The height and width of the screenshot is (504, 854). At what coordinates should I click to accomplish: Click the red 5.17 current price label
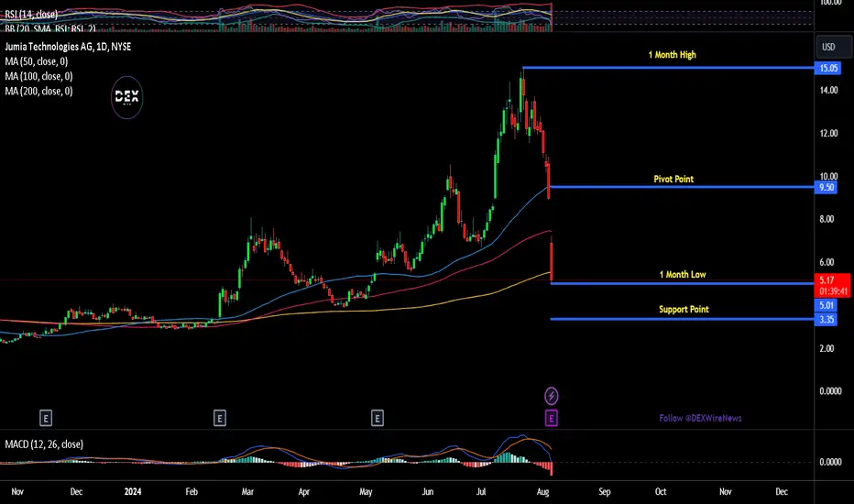click(x=833, y=286)
